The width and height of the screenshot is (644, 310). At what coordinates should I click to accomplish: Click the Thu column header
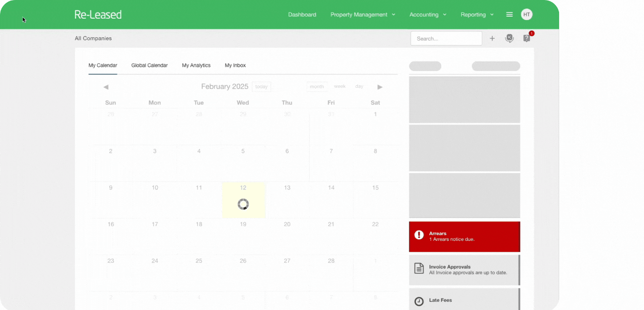pyautogui.click(x=287, y=103)
